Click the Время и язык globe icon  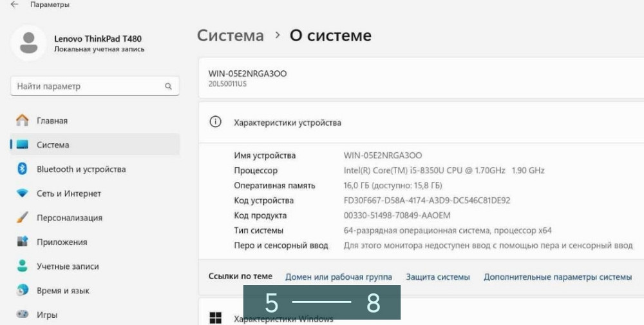(22, 290)
